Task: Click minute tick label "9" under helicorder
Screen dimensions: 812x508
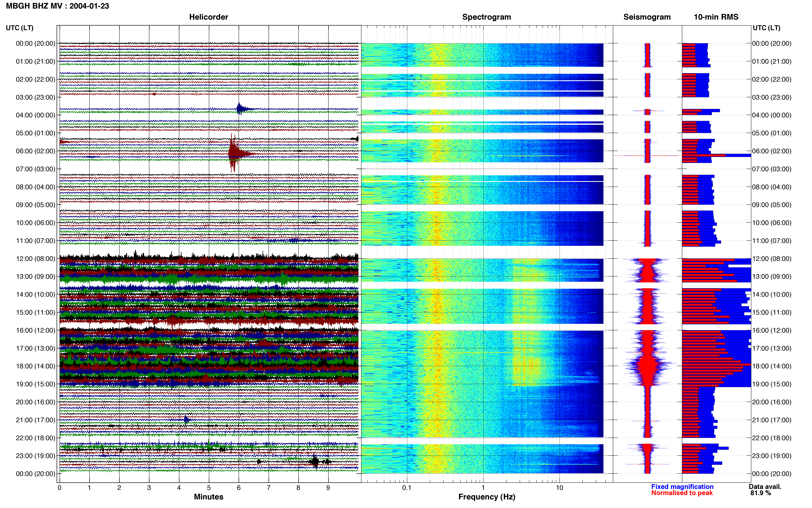Action: 328,488
